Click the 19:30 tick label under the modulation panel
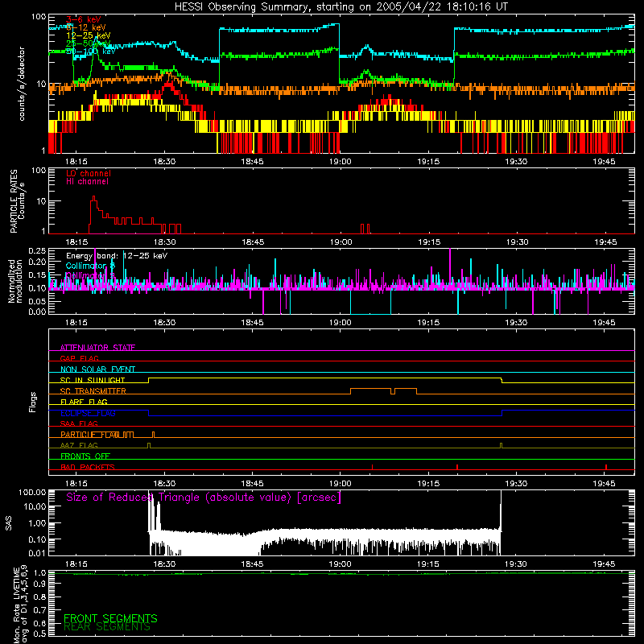 coord(516,323)
